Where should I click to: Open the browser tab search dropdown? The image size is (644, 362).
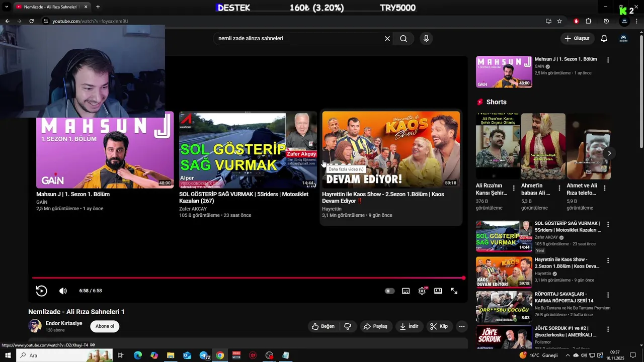(x=7, y=7)
